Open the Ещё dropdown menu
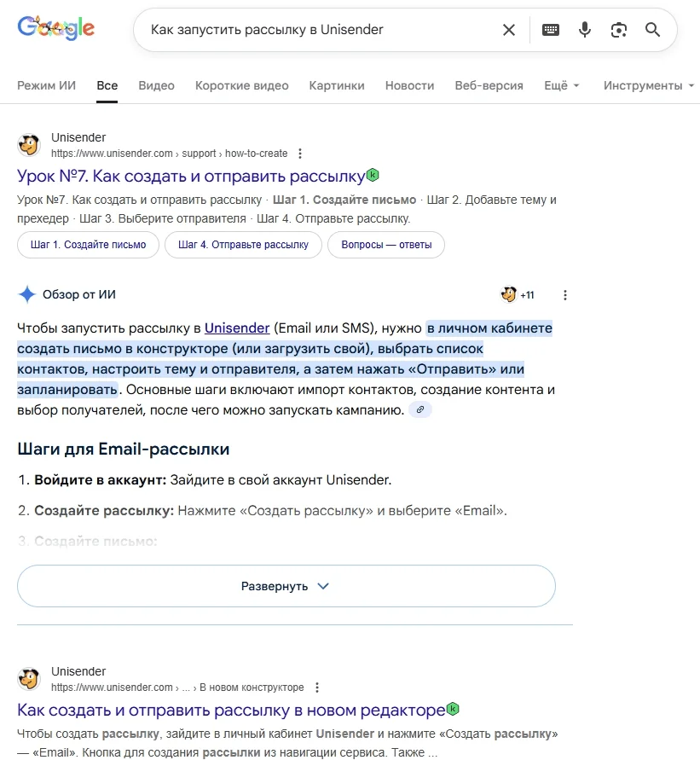Image resolution: width=700 pixels, height=760 pixels. point(561,85)
